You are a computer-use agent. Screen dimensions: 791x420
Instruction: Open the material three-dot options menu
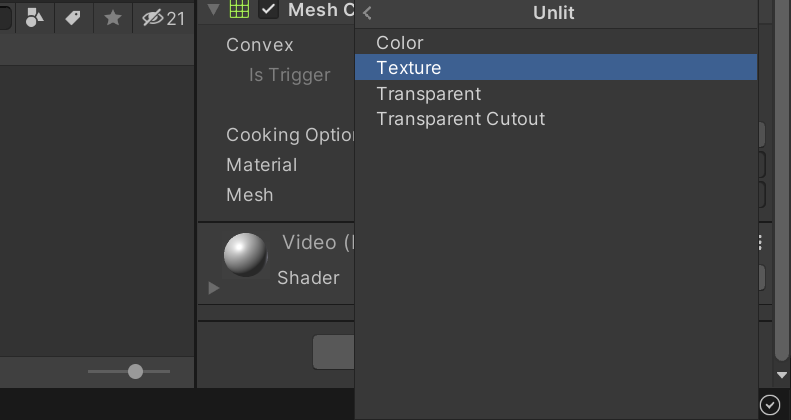click(761, 243)
